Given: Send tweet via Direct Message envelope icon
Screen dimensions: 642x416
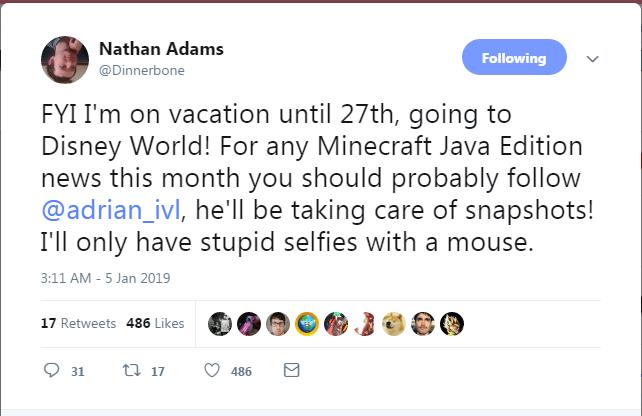Looking at the screenshot, I should 291,371.
